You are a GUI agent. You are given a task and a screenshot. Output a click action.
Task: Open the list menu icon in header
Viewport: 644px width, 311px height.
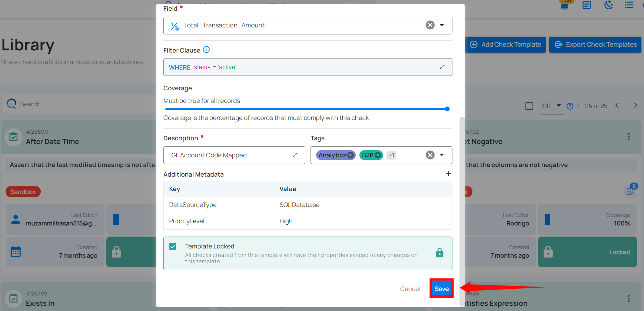pos(629,5)
